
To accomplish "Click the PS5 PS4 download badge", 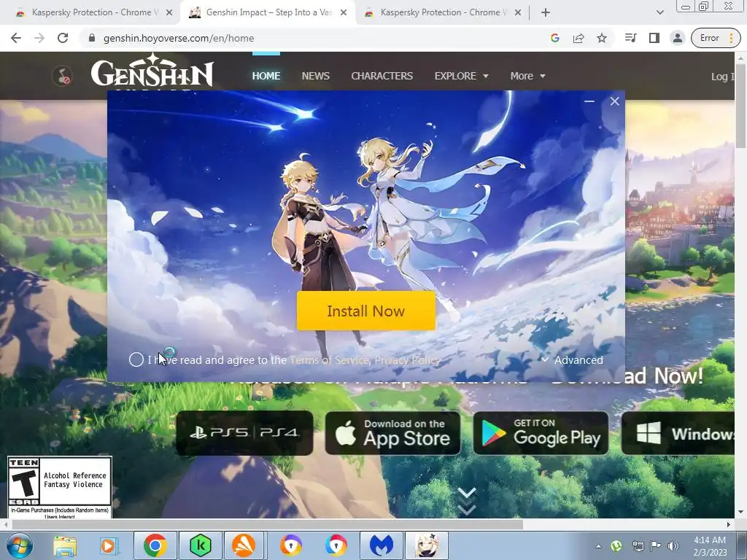I will 244,433.
